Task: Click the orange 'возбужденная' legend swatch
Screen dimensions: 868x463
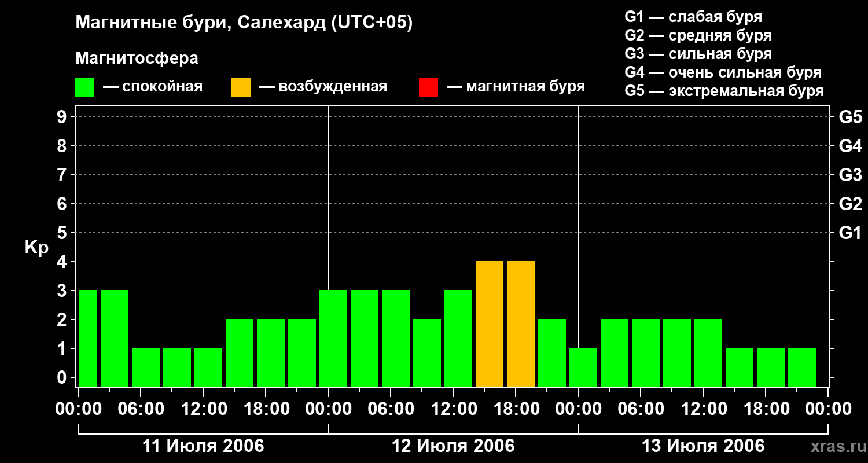Action: tap(241, 87)
